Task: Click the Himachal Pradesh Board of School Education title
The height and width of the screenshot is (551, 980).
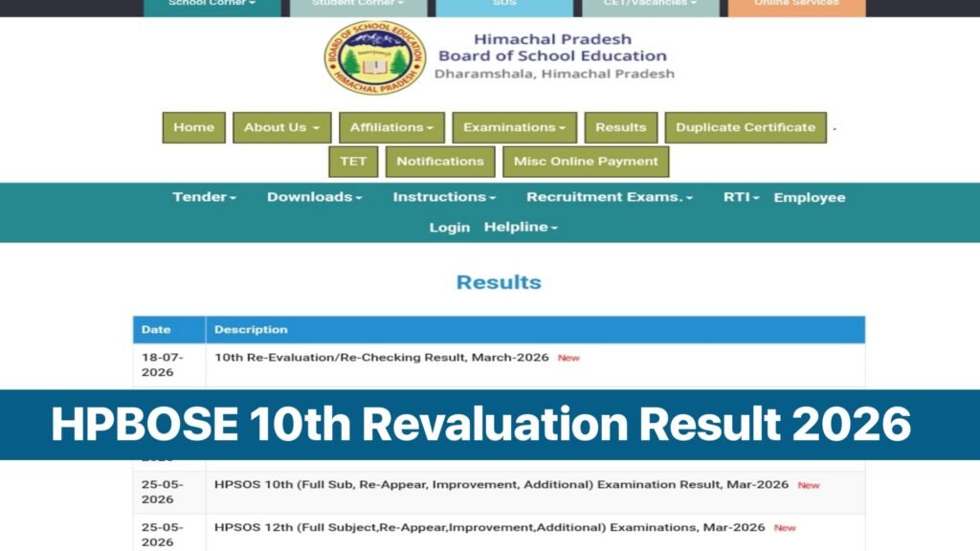Action: point(552,48)
